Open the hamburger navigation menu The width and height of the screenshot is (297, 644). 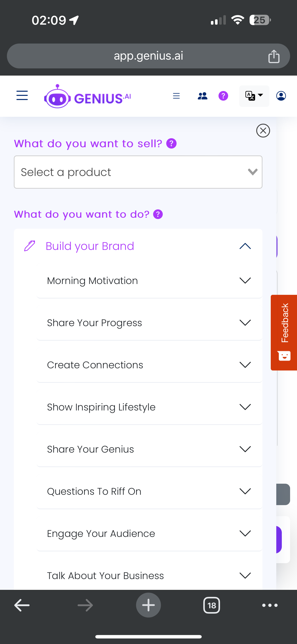point(22,96)
